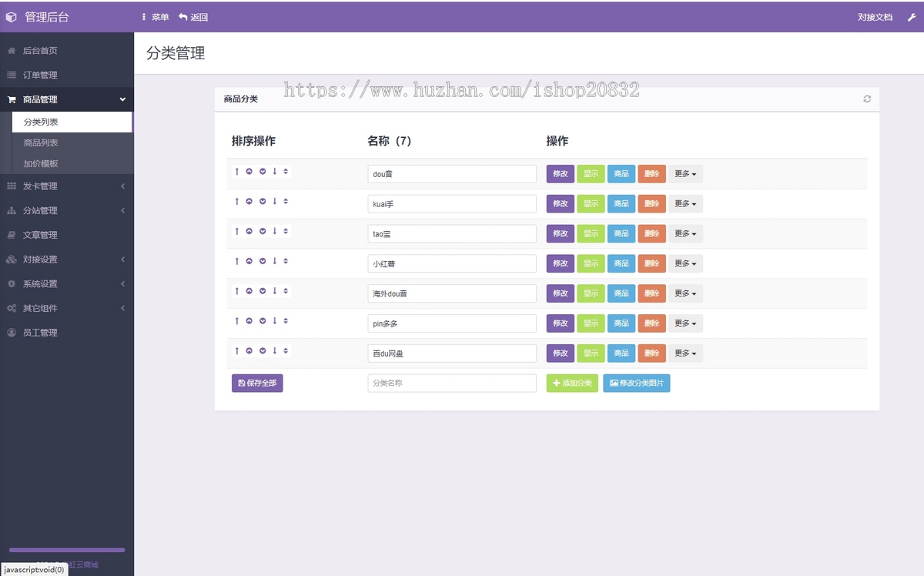This screenshot has height=576, width=924.
Task: Toggle 显示 visibility for tao宝 category
Action: [591, 234]
